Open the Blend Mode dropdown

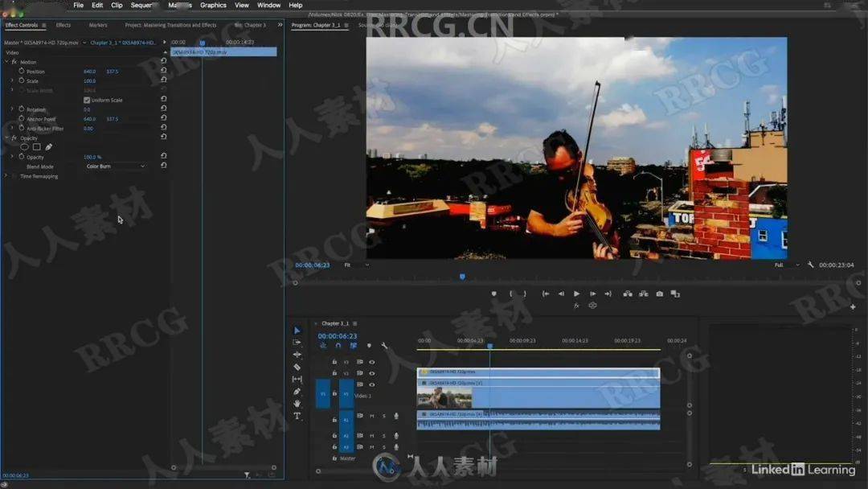[116, 166]
